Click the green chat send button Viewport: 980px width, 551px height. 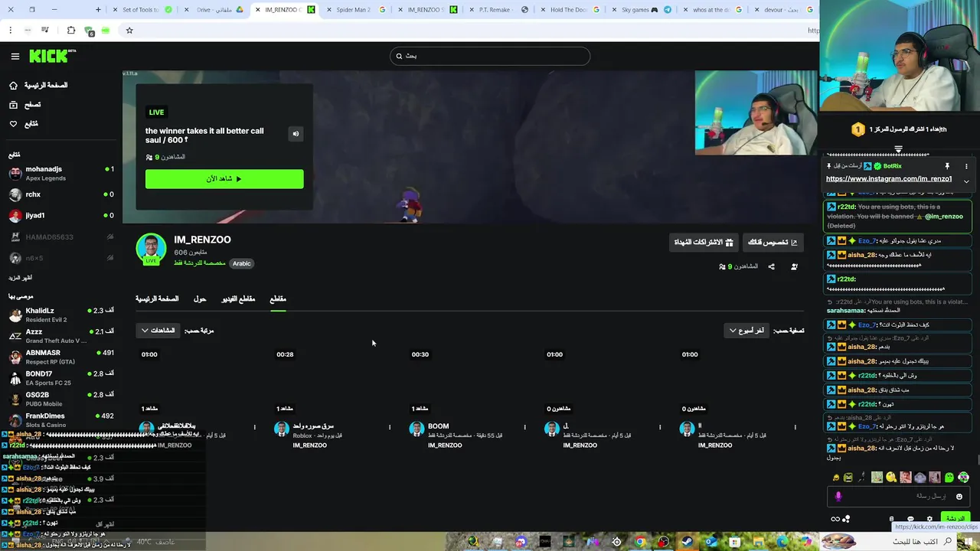click(x=954, y=519)
